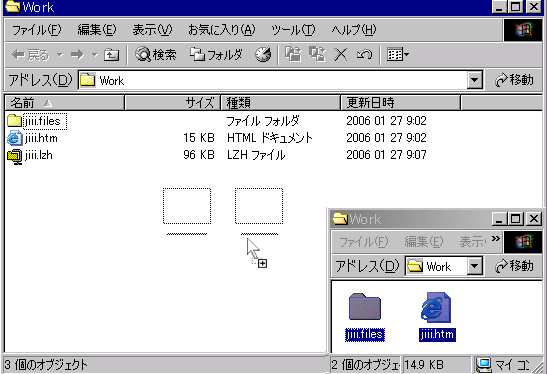
Task: Minimize the small Work window
Action: coord(500,219)
